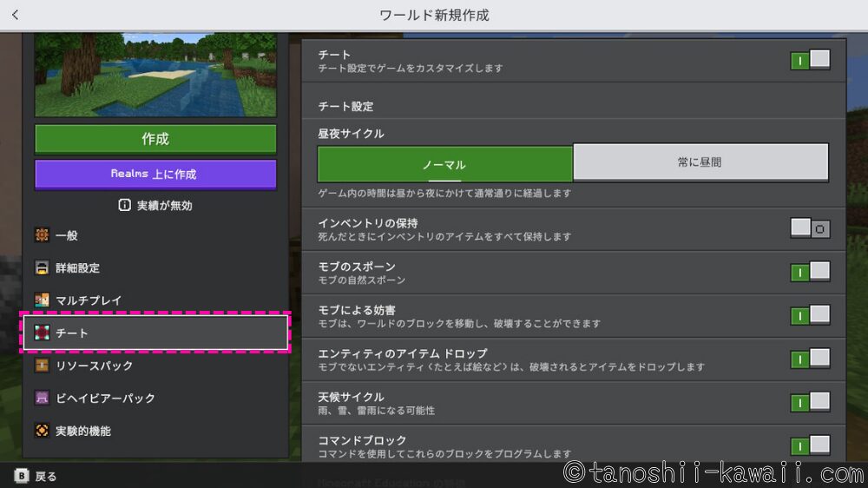Screen dimensions: 868x488
Task: Toggle モブによる妨害 switch
Action: (x=810, y=315)
